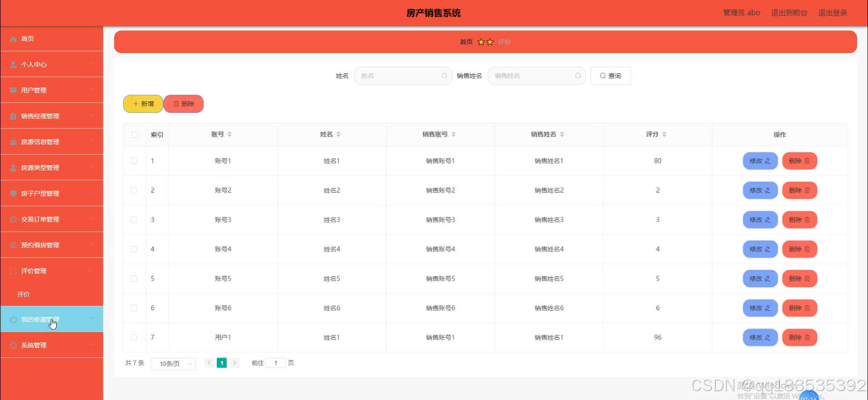Viewport: 868px width, 400px height.
Task: Go to previous page arrow in pagination
Action: click(x=209, y=363)
